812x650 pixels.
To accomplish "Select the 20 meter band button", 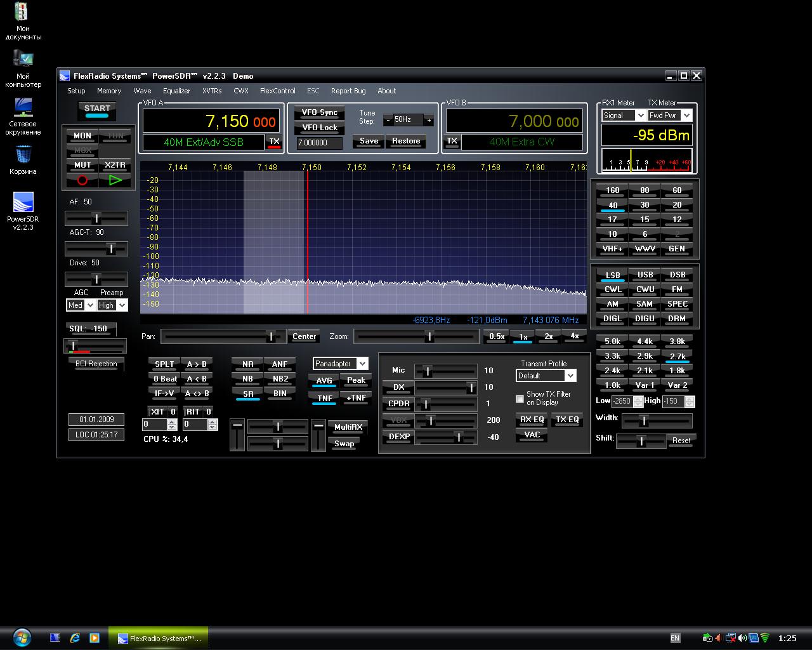I will click(x=677, y=205).
